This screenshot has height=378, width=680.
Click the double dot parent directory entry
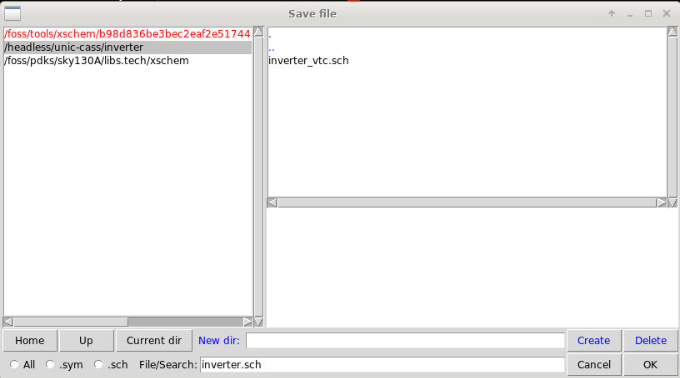coord(271,49)
